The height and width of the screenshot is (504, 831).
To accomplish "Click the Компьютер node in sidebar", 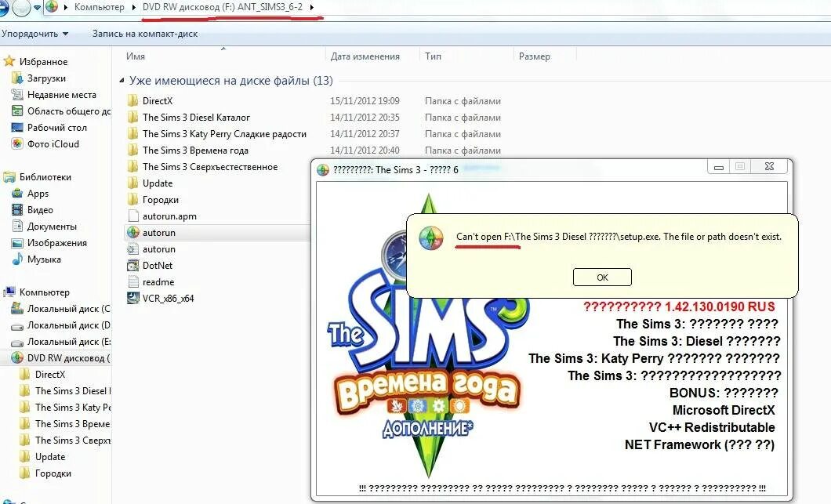I will (x=44, y=292).
